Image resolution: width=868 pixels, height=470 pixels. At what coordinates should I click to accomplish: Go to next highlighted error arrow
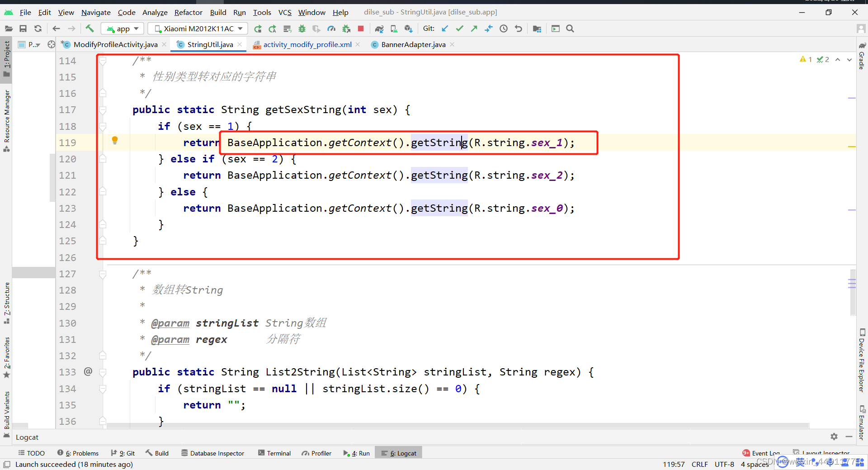tap(849, 60)
